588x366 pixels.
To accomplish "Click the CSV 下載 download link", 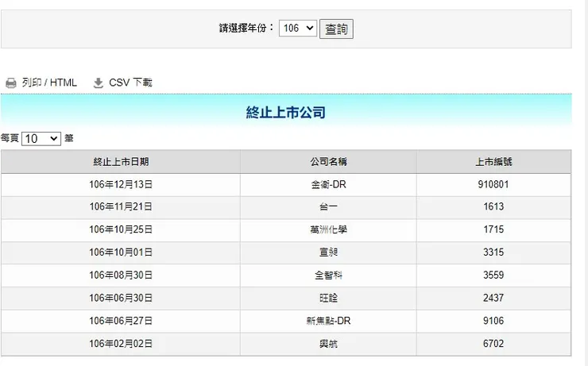I will click(x=130, y=83).
